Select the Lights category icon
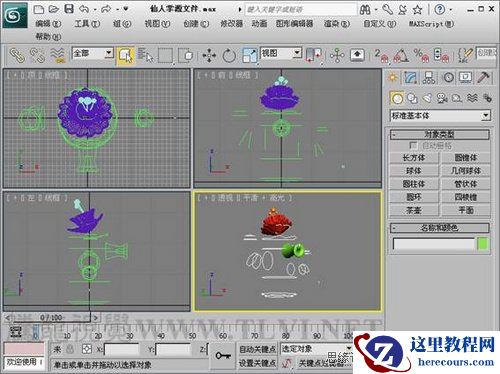The width and height of the screenshot is (500, 374). [x=427, y=98]
